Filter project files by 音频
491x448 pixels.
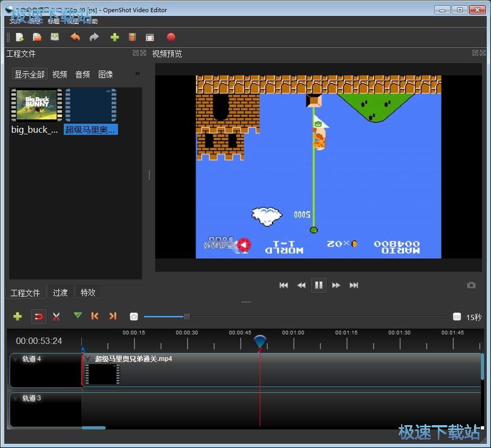point(83,74)
